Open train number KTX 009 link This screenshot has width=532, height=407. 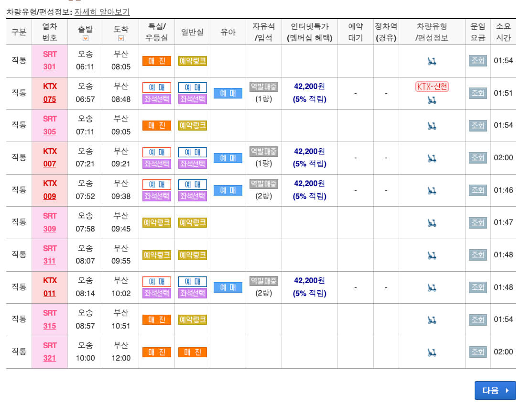(x=50, y=197)
